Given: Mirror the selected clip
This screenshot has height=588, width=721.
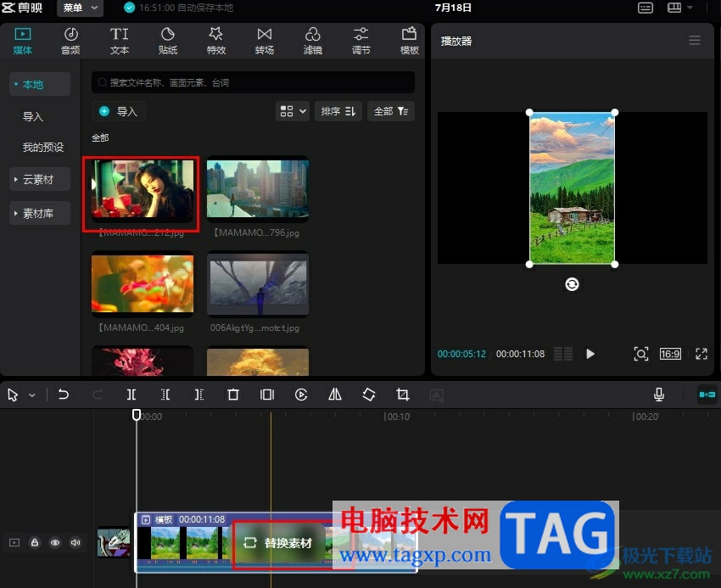Looking at the screenshot, I should pyautogui.click(x=335, y=395).
